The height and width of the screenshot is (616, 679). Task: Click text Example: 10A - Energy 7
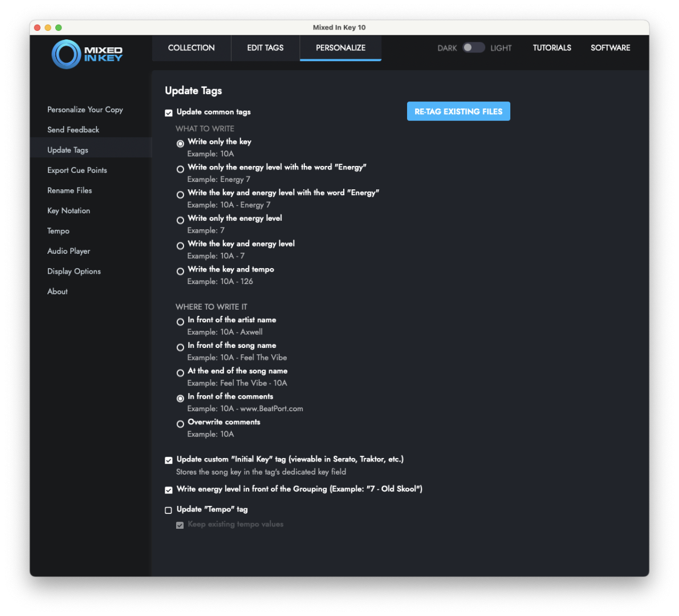(x=229, y=205)
